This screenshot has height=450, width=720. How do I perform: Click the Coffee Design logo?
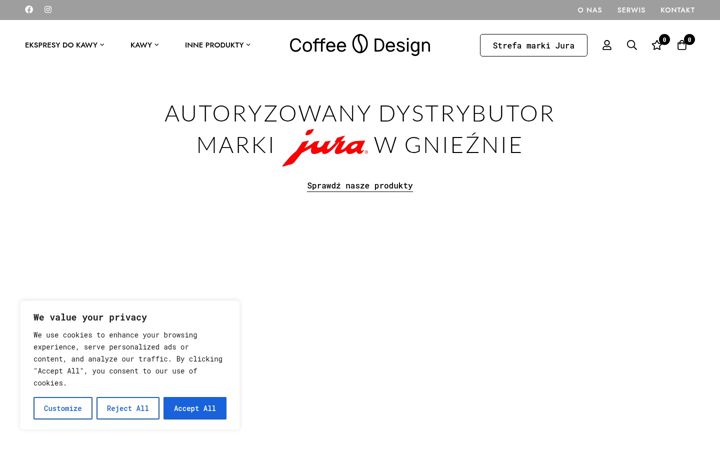tap(360, 45)
